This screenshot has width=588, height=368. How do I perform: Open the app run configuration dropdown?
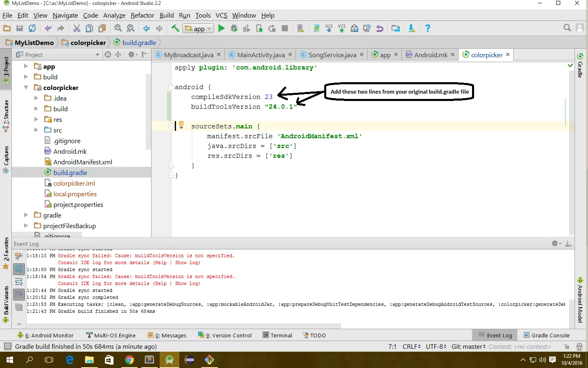coord(198,29)
